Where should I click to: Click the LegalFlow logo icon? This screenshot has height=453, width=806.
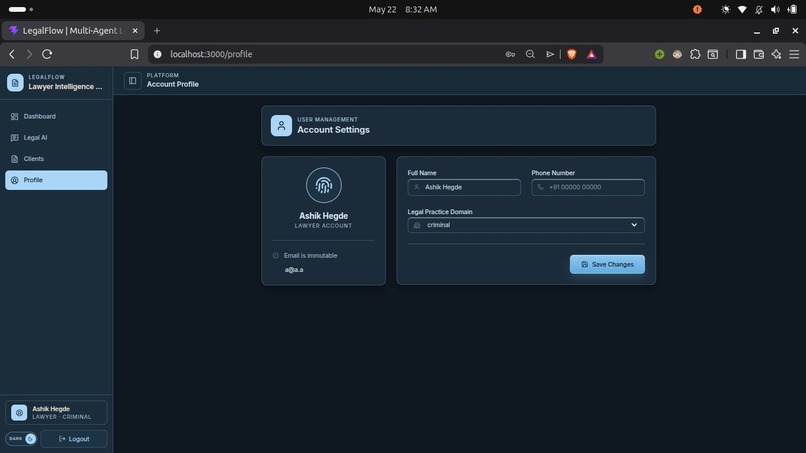point(15,82)
